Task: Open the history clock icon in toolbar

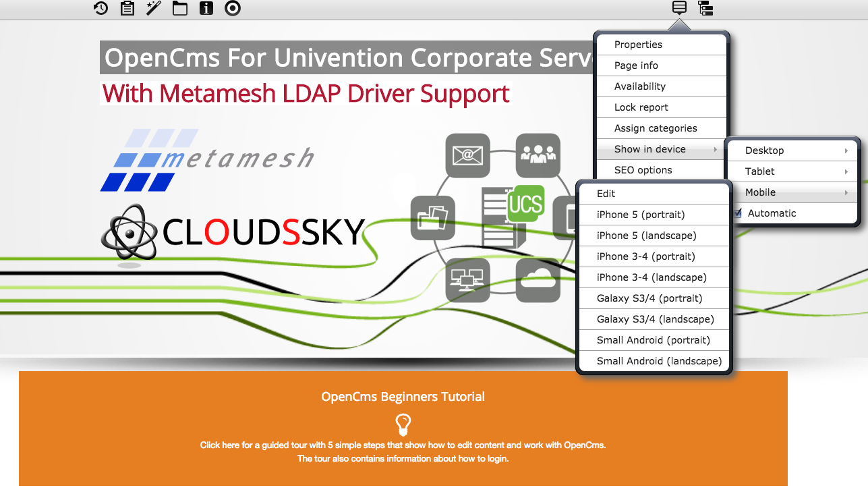Action: tap(100, 8)
